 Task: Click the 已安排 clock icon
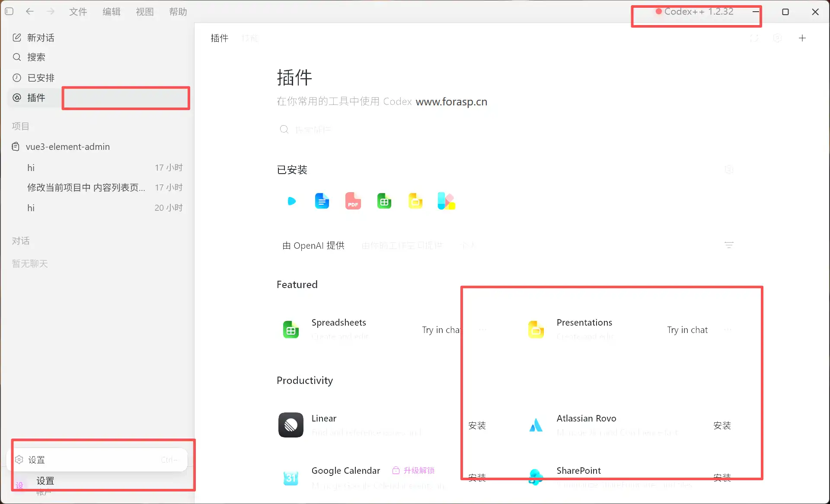click(x=17, y=78)
